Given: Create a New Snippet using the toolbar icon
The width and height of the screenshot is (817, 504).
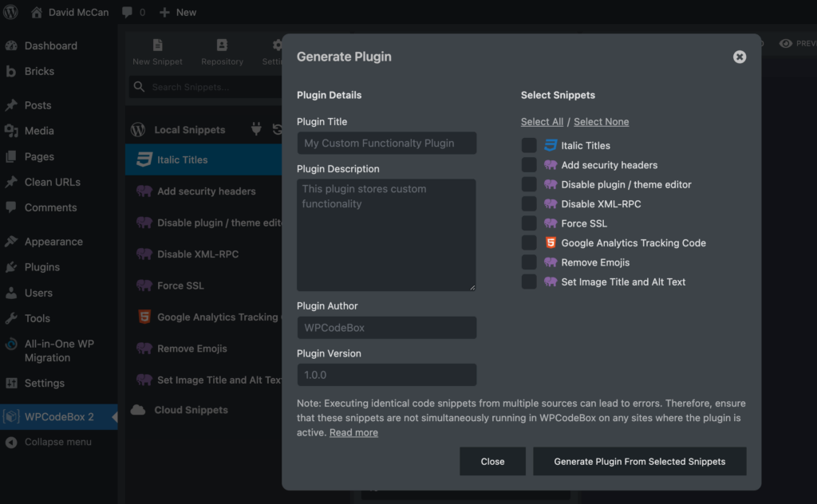Looking at the screenshot, I should tap(157, 50).
